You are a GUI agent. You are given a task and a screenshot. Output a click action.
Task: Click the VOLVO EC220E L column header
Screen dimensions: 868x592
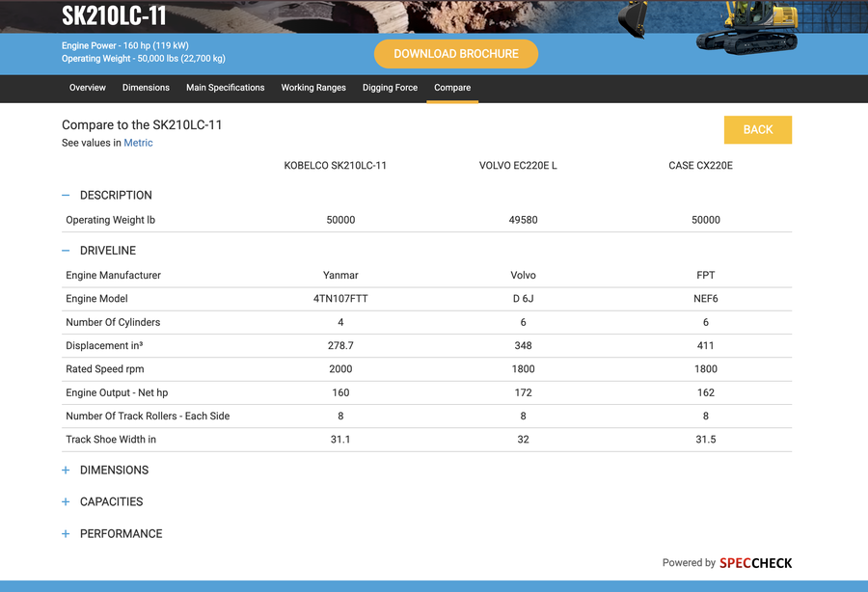[518, 166]
